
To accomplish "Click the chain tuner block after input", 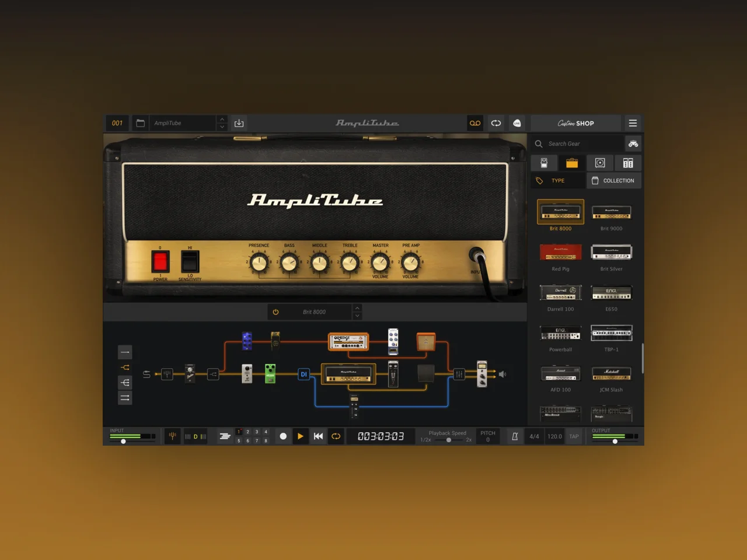I will [167, 374].
